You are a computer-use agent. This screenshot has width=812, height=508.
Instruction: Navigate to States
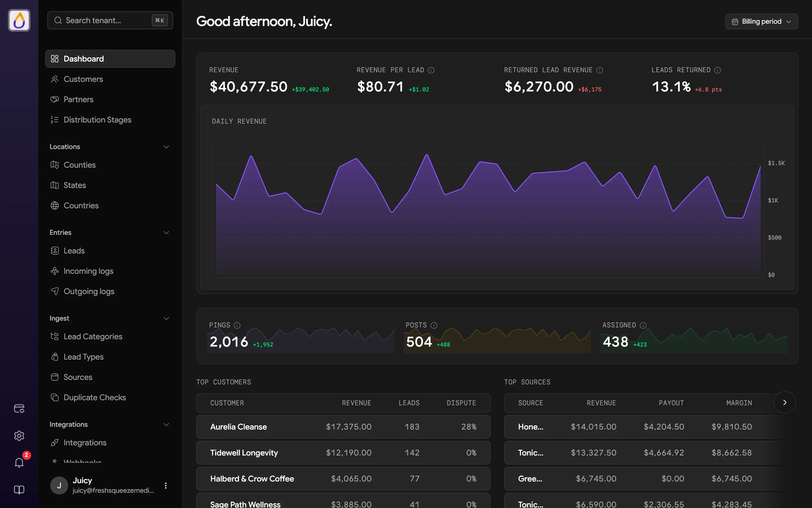point(110,185)
